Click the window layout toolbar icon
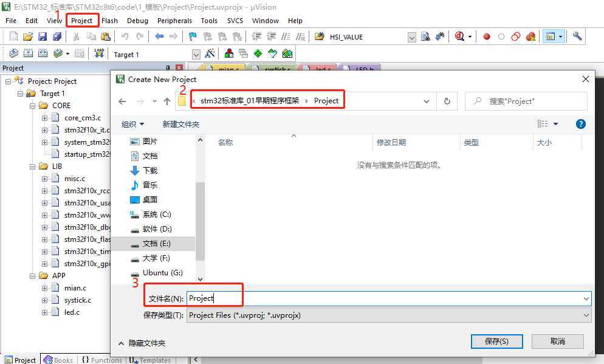Image resolution: width=604 pixels, height=364 pixels. (551, 36)
